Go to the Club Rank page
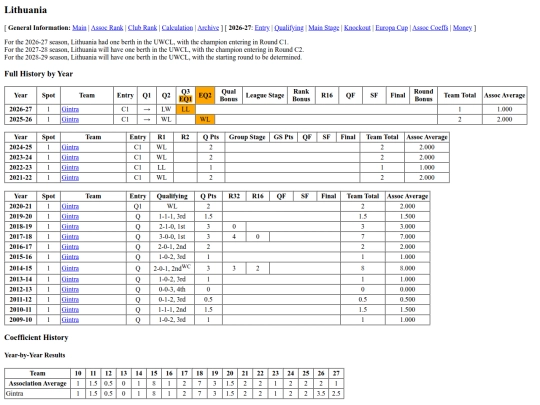 point(142,28)
